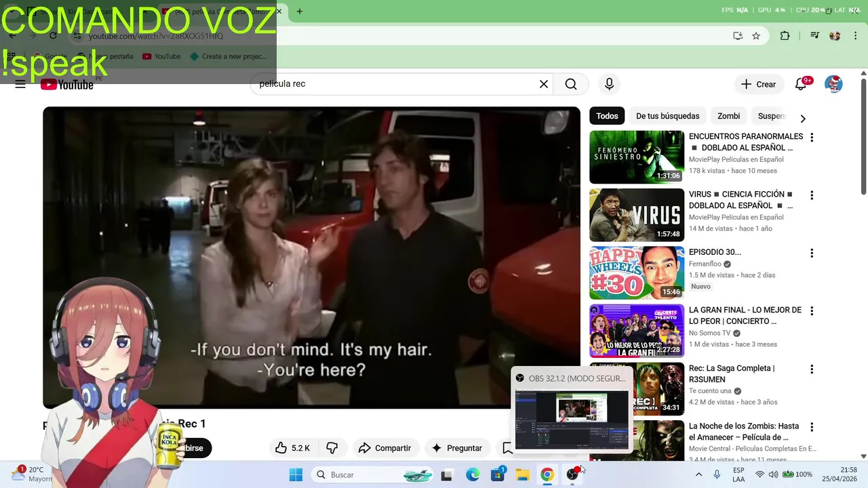
Task: Open Create a new projec... bookmark
Action: [229, 56]
